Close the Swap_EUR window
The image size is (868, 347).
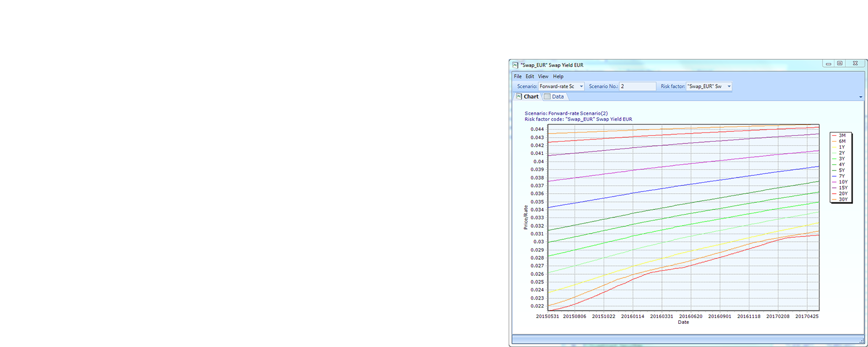coord(855,64)
